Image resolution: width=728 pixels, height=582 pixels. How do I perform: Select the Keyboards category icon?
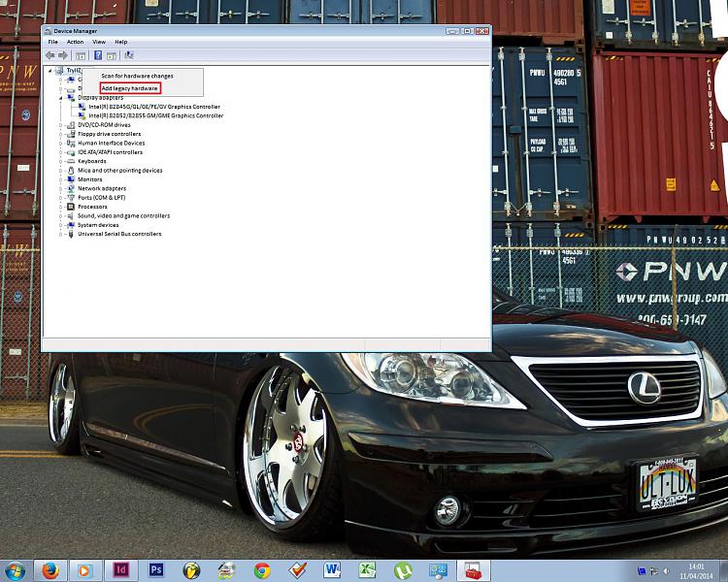click(71, 161)
